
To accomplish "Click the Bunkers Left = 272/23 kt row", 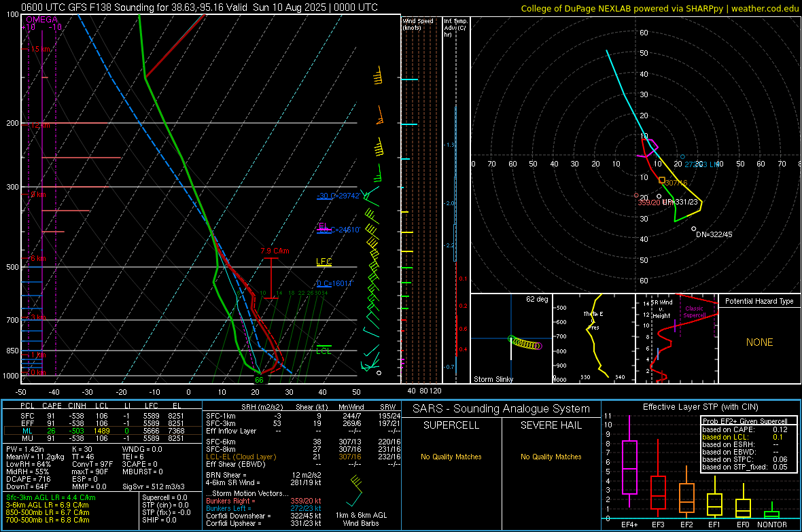I will click(264, 508).
